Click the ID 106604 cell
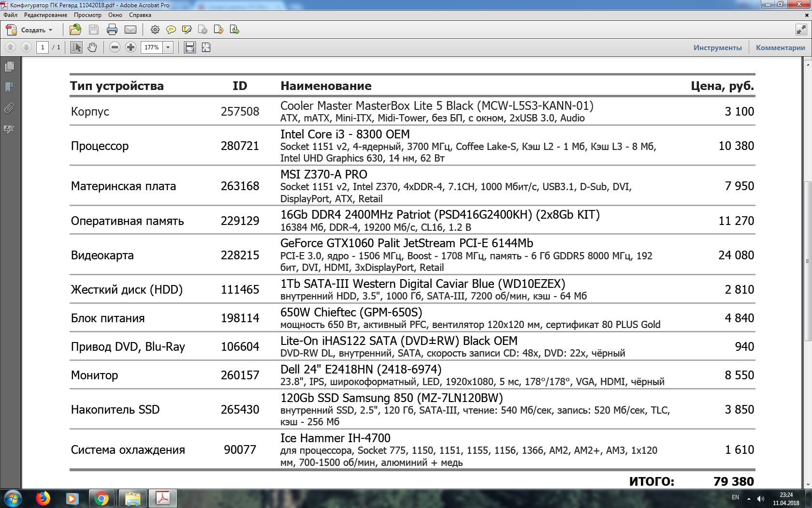The height and width of the screenshot is (508, 812). (x=240, y=347)
